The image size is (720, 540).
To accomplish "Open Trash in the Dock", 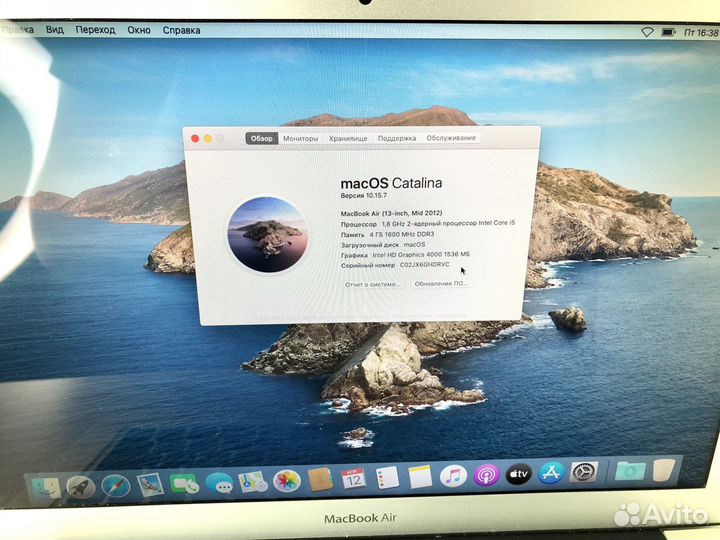I will click(x=663, y=469).
